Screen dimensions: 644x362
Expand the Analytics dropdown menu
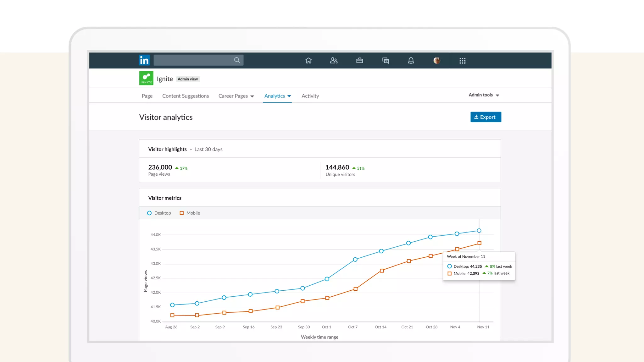tap(277, 96)
